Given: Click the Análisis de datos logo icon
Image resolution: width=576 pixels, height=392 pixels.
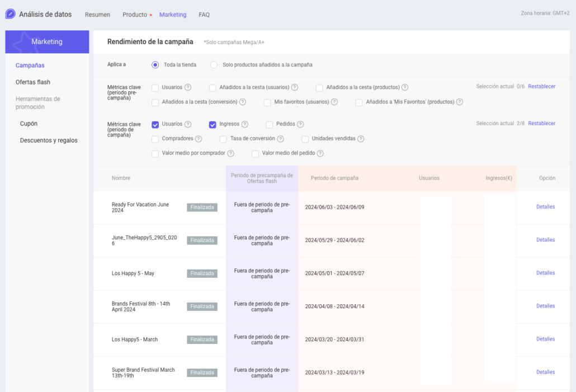Looking at the screenshot, I should click(x=10, y=14).
